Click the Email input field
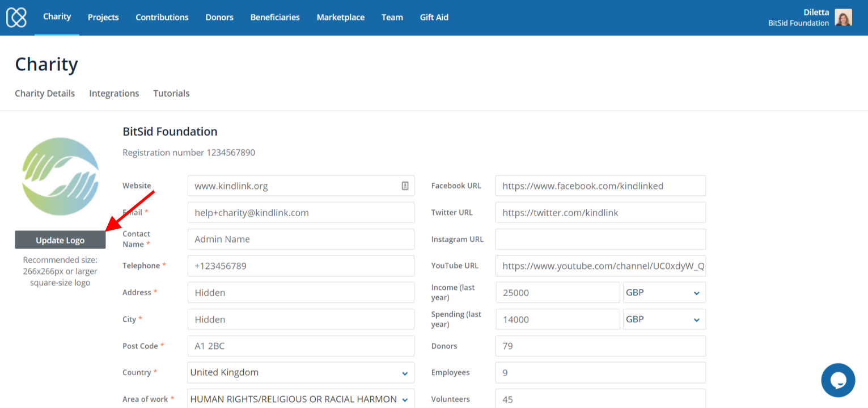The height and width of the screenshot is (408, 868). coord(300,213)
